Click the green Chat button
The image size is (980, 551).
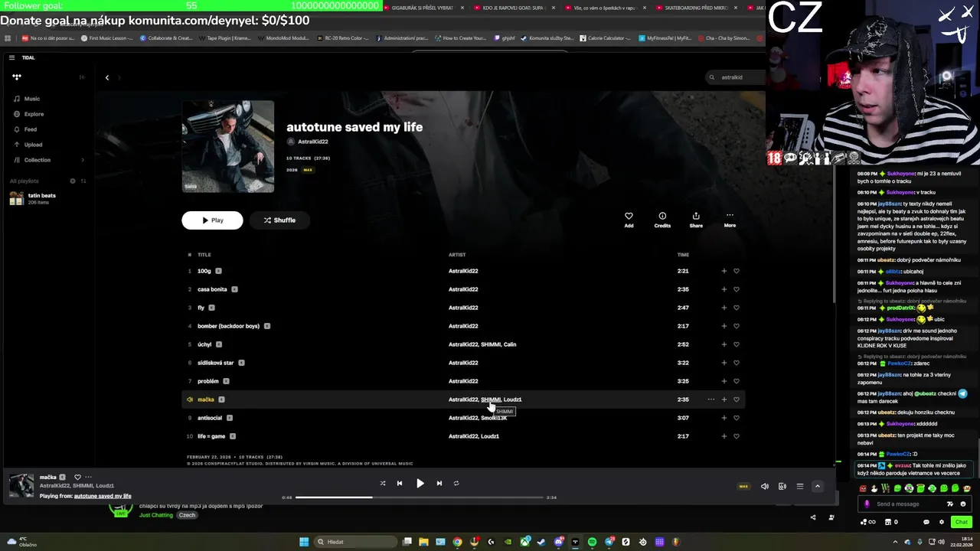click(x=961, y=522)
